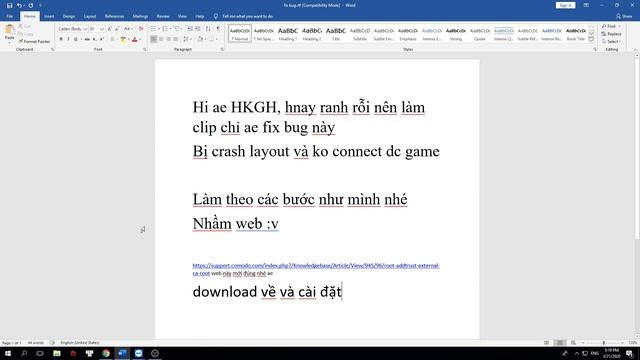Click the Redo icon in quick access toolbar
This screenshot has width=640, height=360.
(31, 5)
